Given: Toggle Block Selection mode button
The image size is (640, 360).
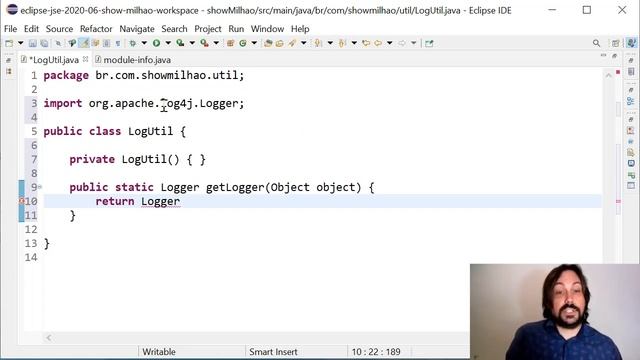Looking at the screenshot, I should point(107,43).
